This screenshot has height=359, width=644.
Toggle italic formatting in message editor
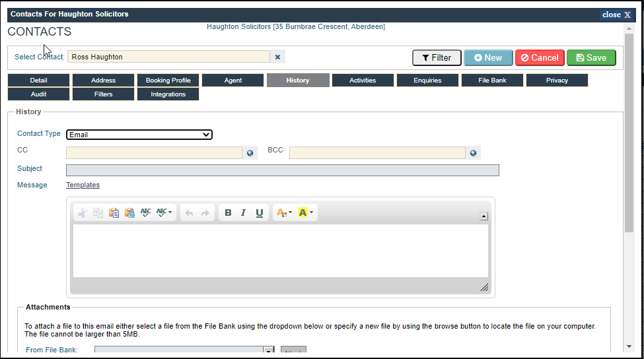tap(244, 212)
